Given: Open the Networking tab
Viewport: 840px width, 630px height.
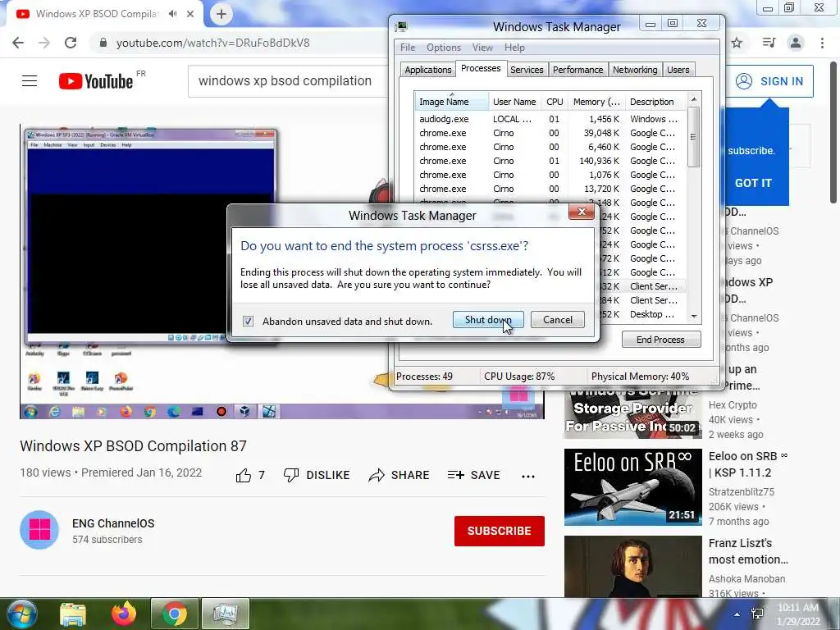Looking at the screenshot, I should click(635, 70).
